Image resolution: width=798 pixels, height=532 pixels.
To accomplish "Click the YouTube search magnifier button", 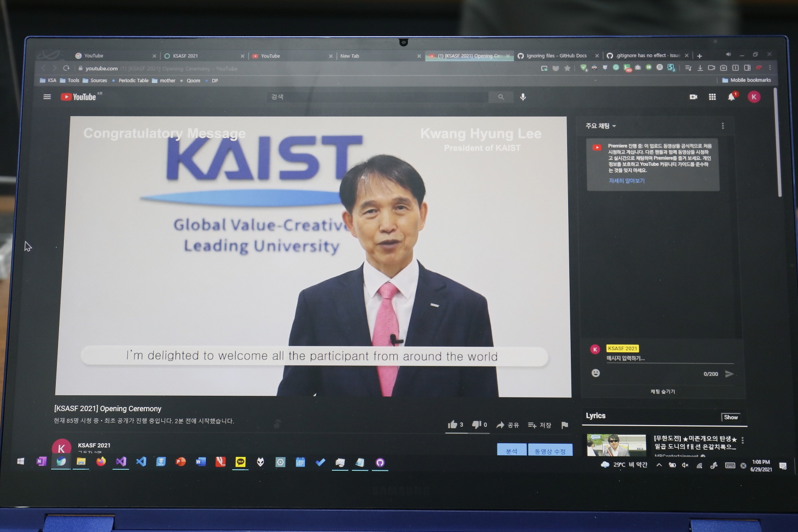I will 501,97.
